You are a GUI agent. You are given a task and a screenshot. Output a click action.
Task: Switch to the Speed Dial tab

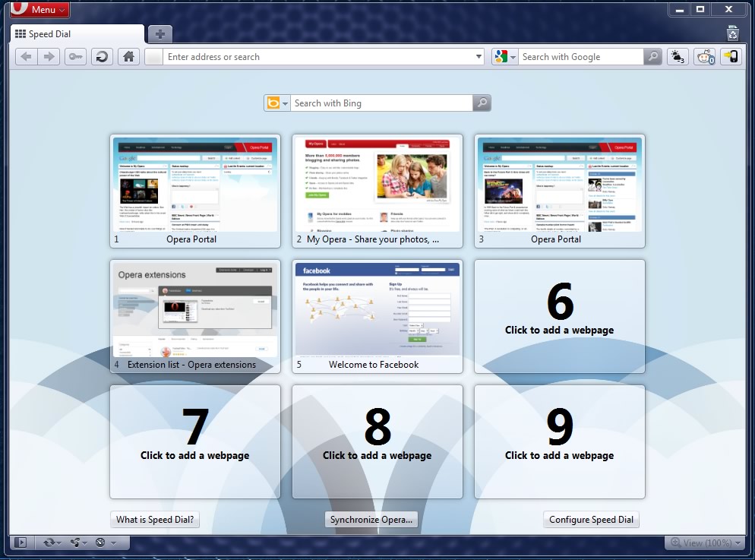click(77, 34)
